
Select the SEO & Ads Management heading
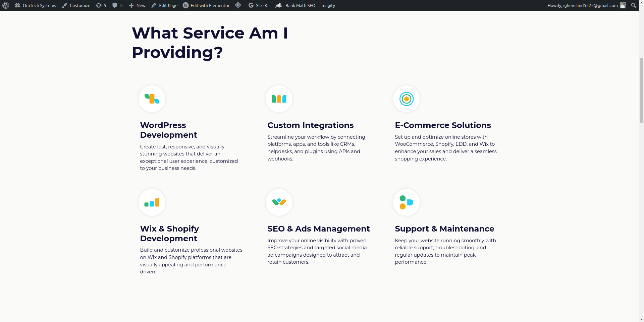coord(319,229)
